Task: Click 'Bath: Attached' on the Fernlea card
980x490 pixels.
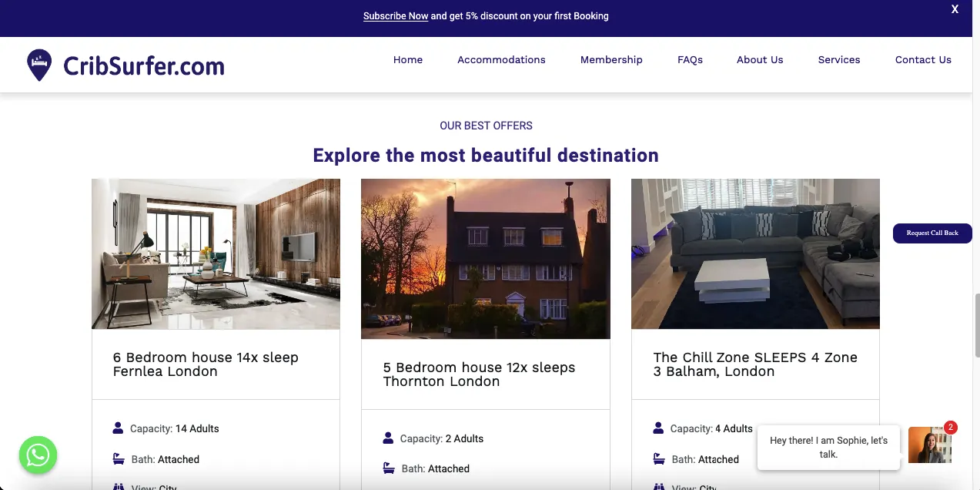Action: point(166,459)
